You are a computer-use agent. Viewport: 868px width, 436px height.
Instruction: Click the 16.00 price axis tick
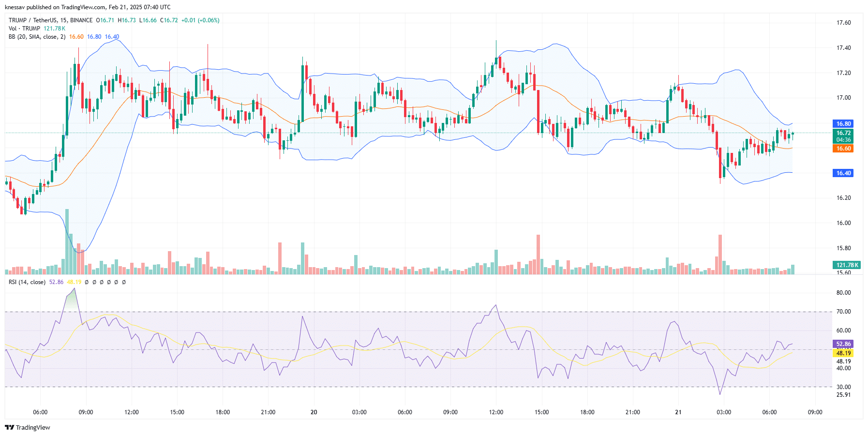pyautogui.click(x=843, y=223)
